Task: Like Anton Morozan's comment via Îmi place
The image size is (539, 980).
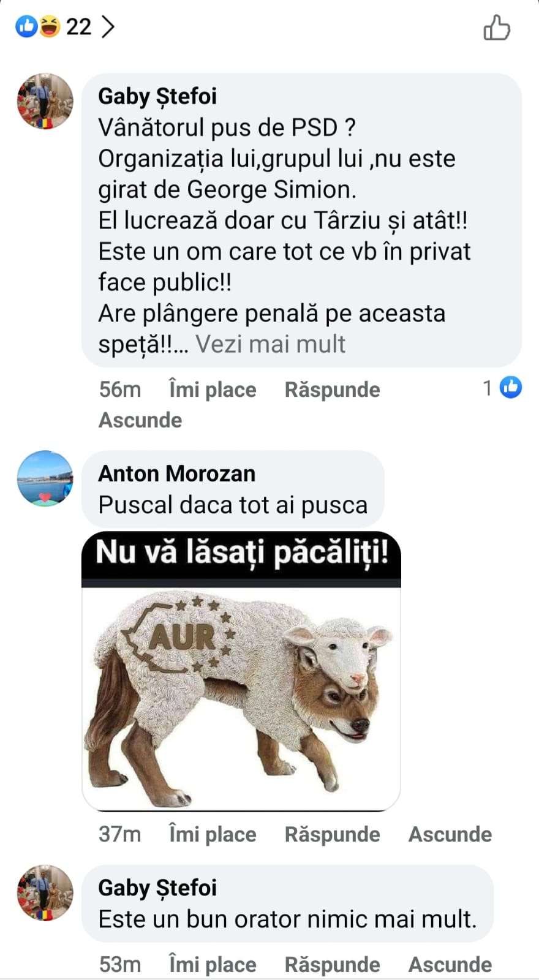Action: tap(213, 834)
